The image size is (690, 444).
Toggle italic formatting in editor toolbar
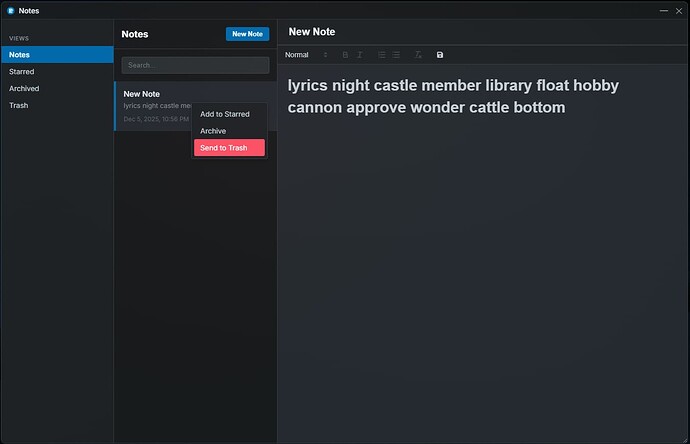[x=360, y=55]
